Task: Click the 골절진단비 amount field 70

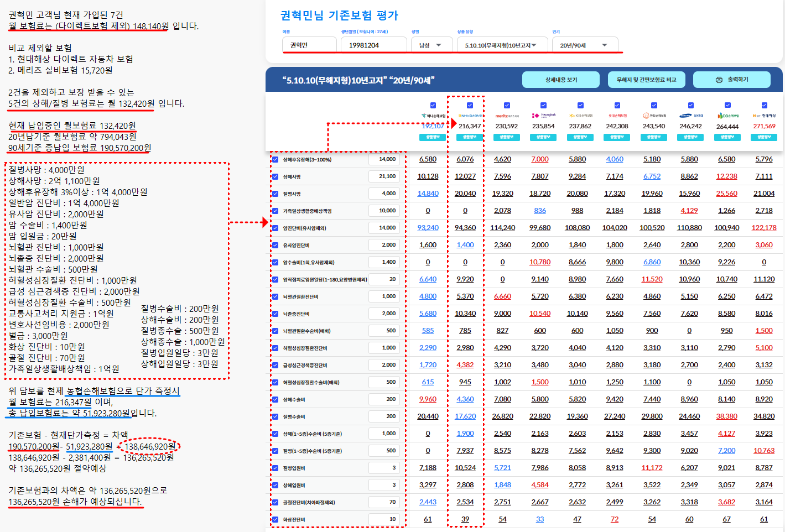Action: [384, 502]
